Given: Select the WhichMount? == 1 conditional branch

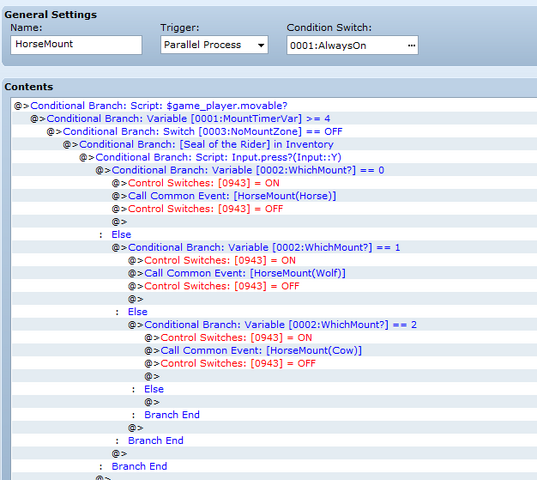Looking at the screenshot, I should point(274,247).
